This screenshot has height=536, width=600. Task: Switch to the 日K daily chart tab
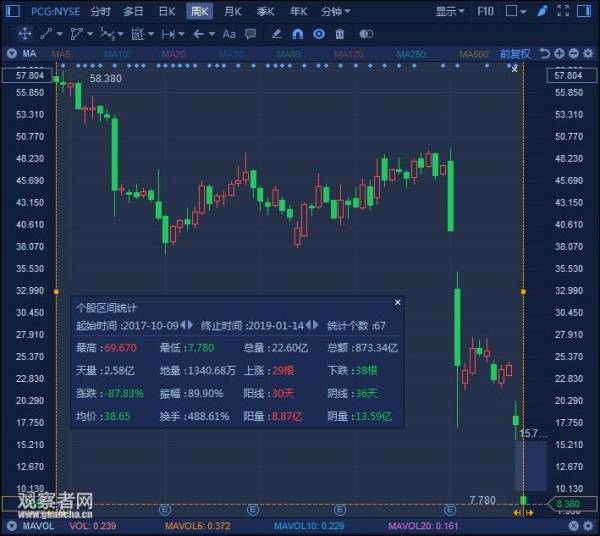(167, 11)
